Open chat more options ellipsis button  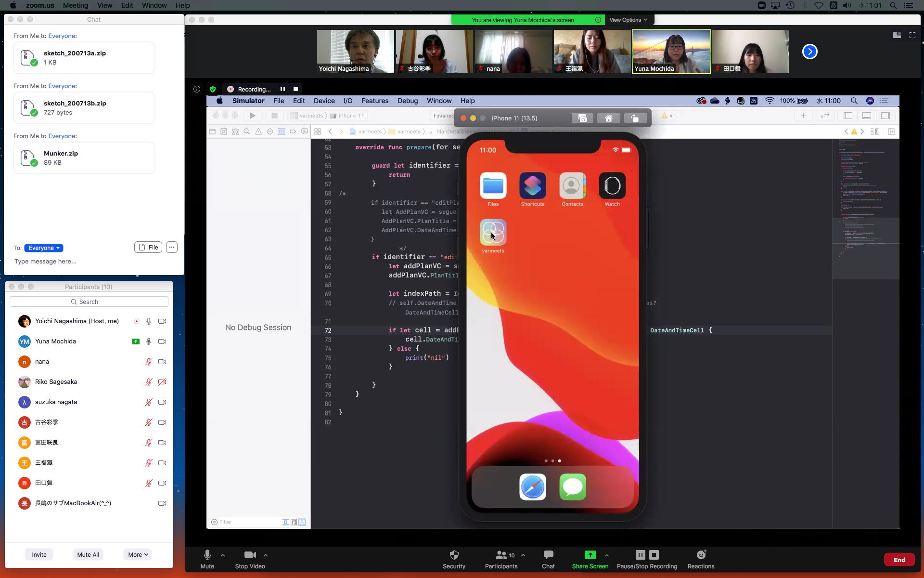(172, 247)
